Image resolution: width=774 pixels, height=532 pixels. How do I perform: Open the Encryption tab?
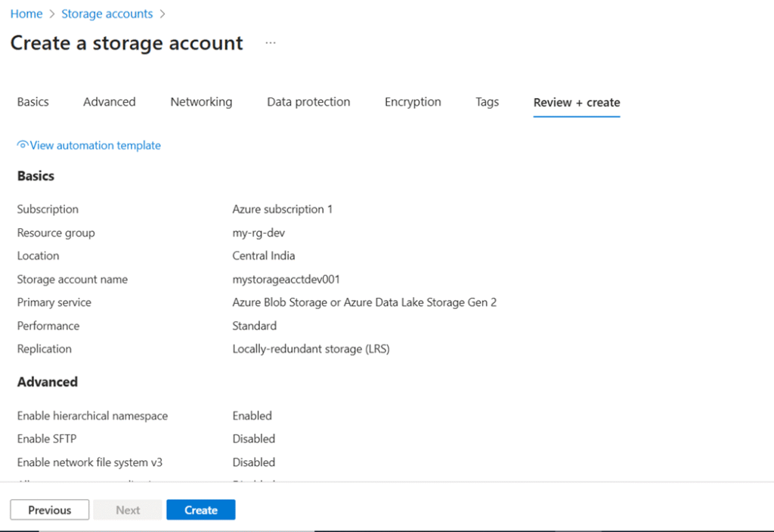pyautogui.click(x=413, y=102)
